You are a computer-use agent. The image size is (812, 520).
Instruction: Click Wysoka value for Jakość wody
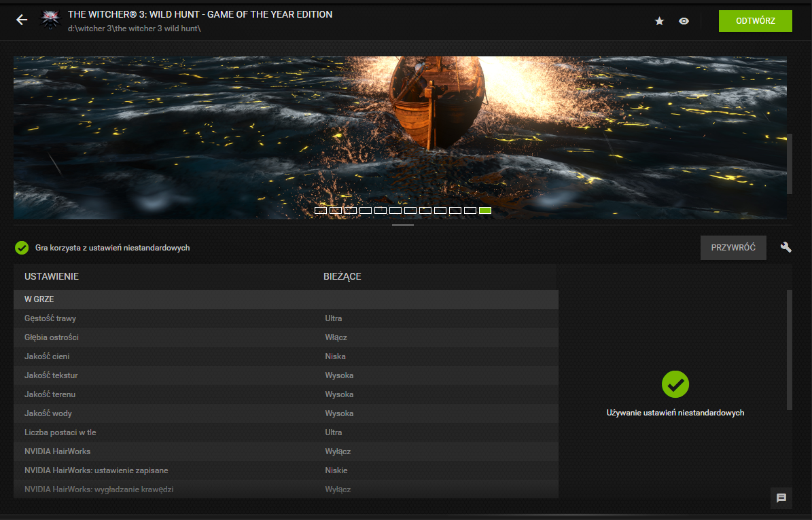pyautogui.click(x=339, y=413)
